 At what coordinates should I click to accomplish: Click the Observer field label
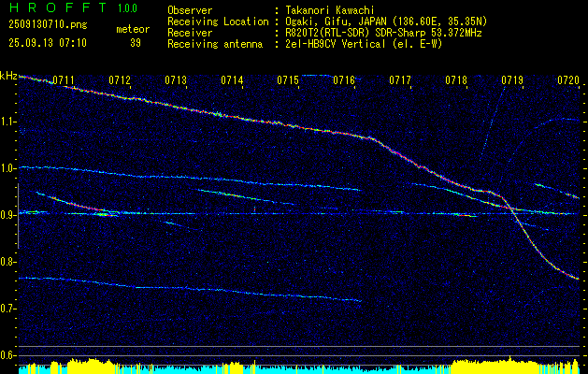(x=190, y=10)
